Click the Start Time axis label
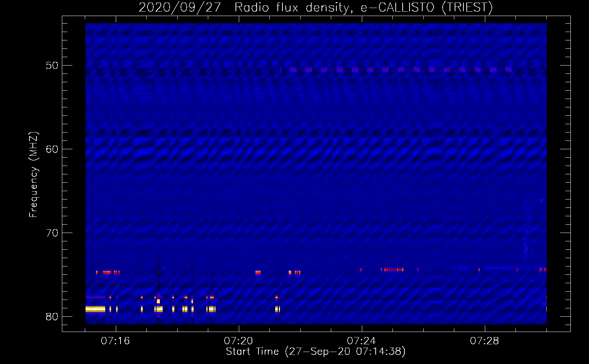The image size is (589, 364). tap(316, 352)
